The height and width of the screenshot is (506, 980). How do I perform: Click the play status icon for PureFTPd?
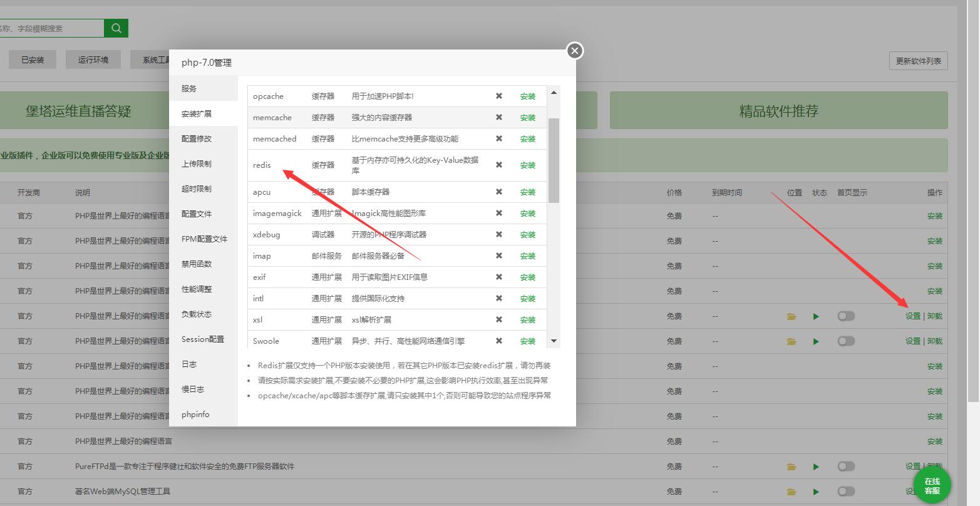[816, 467]
